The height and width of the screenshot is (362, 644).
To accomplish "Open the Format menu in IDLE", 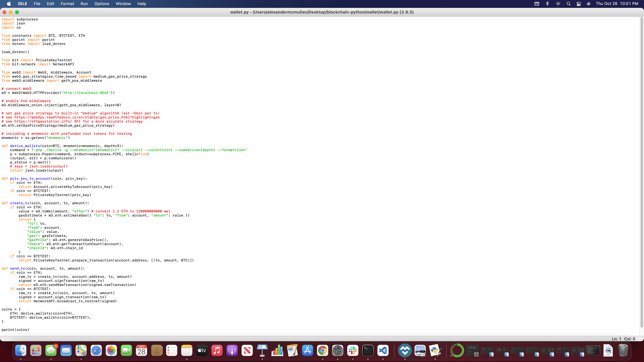I will tap(67, 4).
